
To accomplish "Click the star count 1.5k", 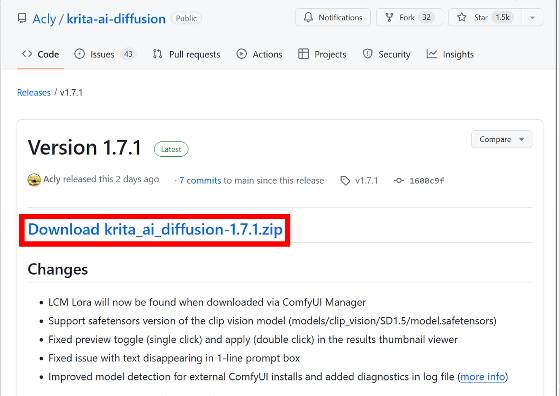I will (502, 17).
